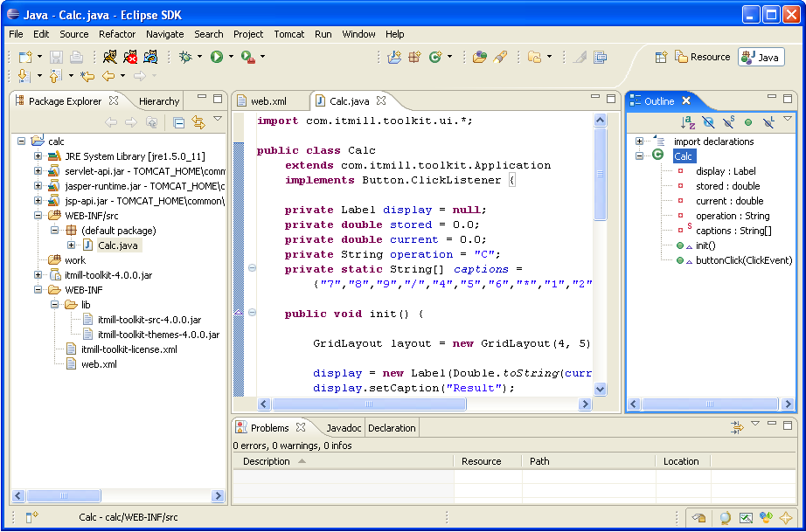Viewport: 806px width, 532px height.
Task: Expand the JRE System Library node
Action: click(x=38, y=156)
